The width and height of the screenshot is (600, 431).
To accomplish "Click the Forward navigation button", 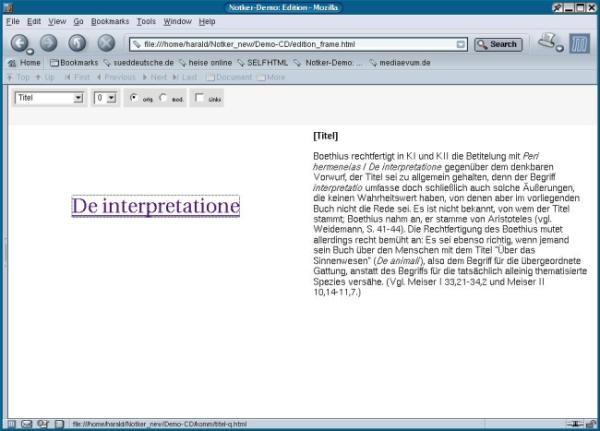I will 48,43.
